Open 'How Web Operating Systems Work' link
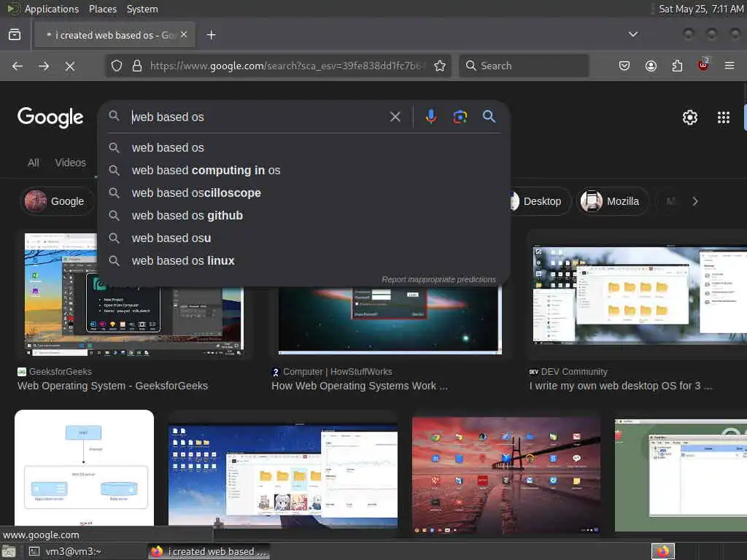The height and width of the screenshot is (560, 747). [x=360, y=386]
